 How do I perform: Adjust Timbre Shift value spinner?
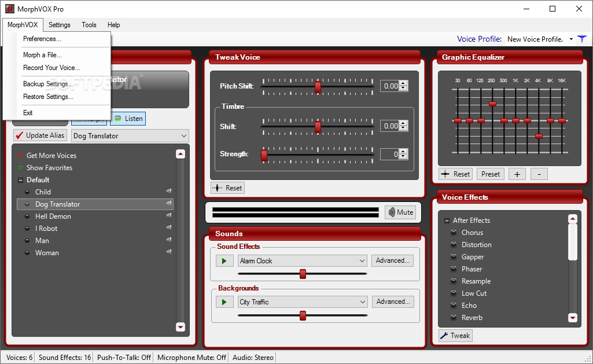coord(404,126)
